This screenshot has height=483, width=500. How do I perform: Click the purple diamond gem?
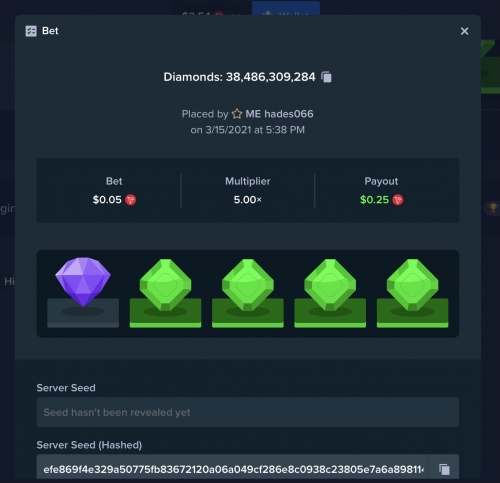tap(83, 282)
